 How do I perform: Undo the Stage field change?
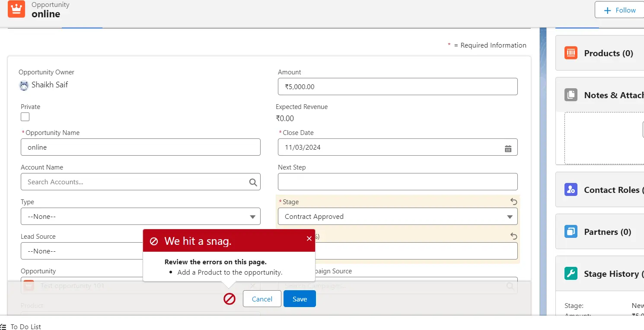pyautogui.click(x=513, y=202)
